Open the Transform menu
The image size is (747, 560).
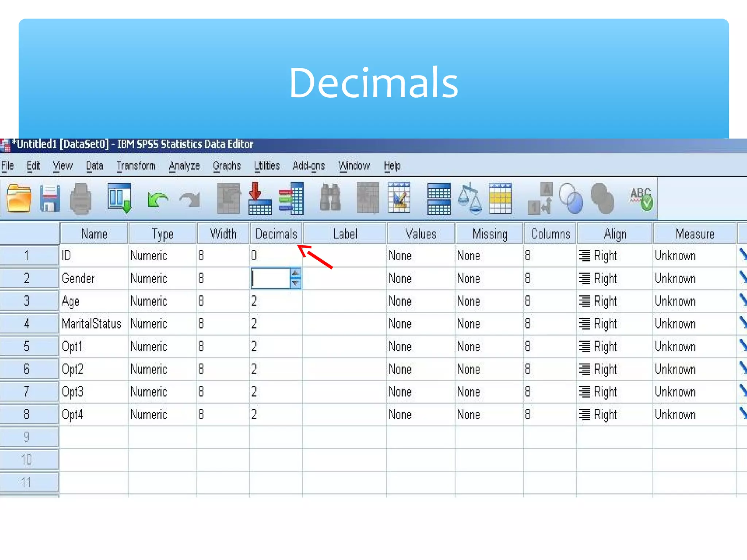(x=136, y=166)
